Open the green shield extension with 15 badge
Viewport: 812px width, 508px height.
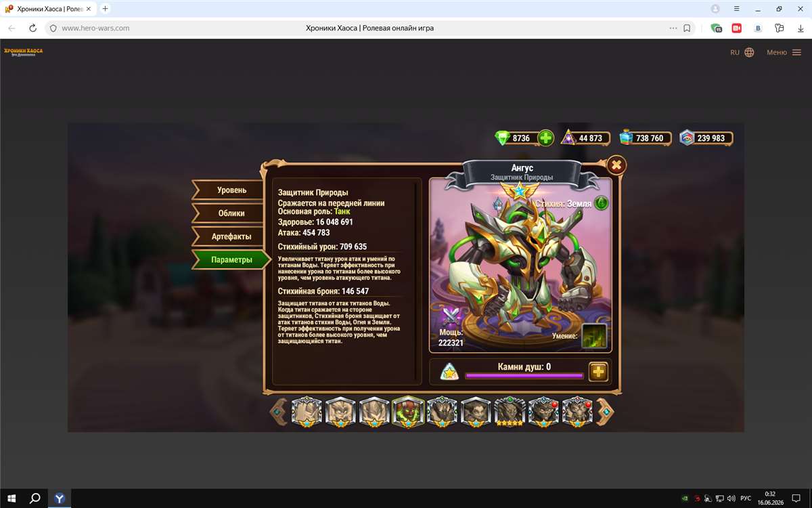(717, 28)
